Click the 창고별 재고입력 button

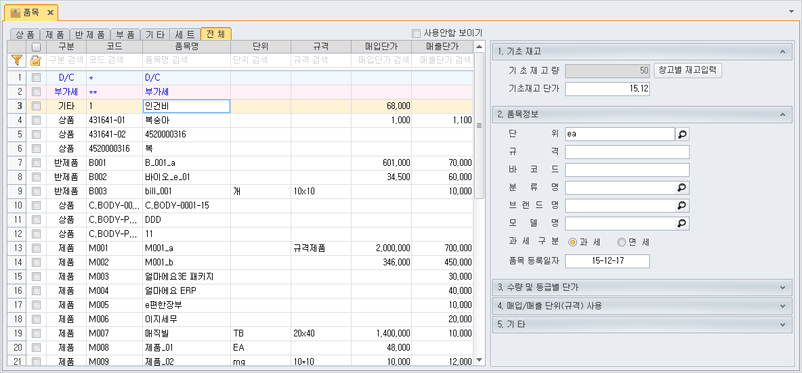[x=687, y=71]
